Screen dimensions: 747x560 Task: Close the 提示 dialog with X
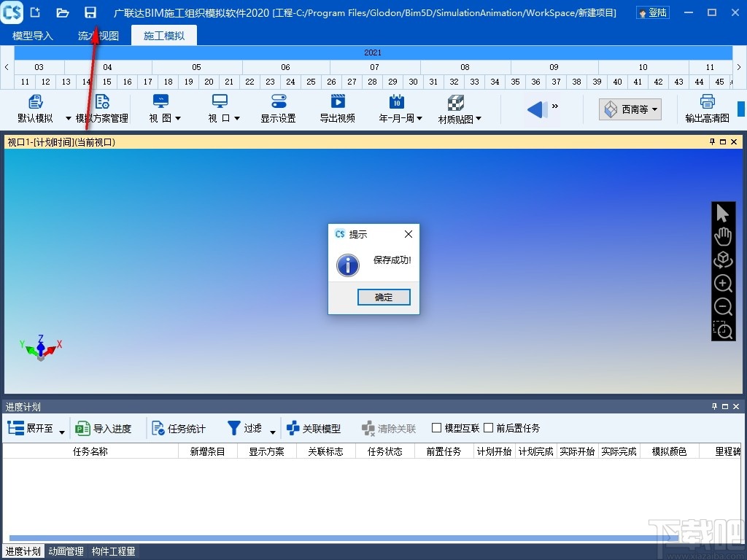409,234
